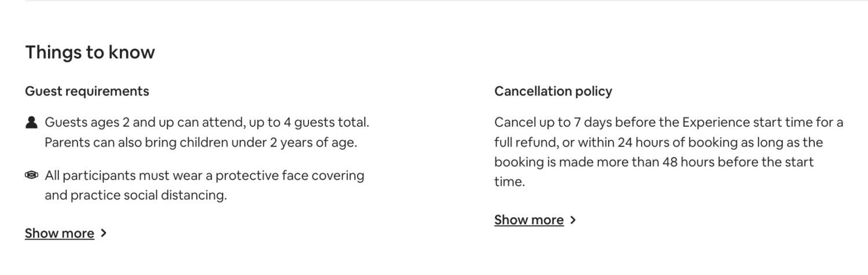Select the Things to know heading

coord(90,52)
